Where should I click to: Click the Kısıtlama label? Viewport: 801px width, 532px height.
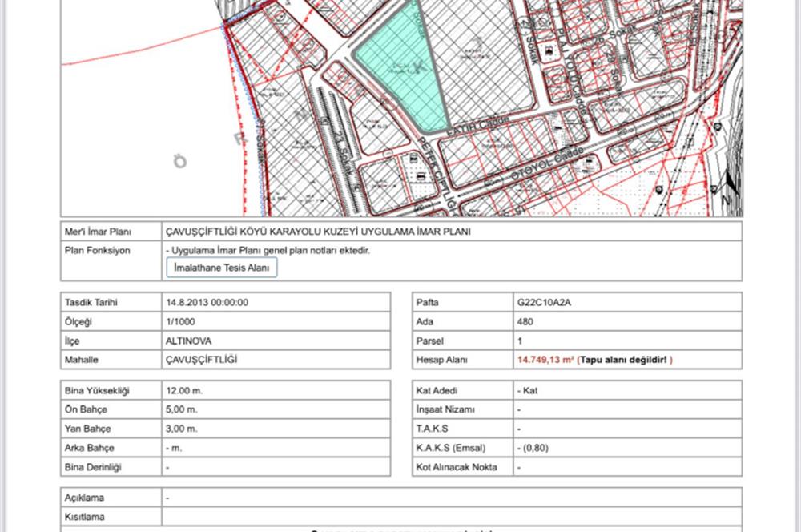click(x=84, y=518)
